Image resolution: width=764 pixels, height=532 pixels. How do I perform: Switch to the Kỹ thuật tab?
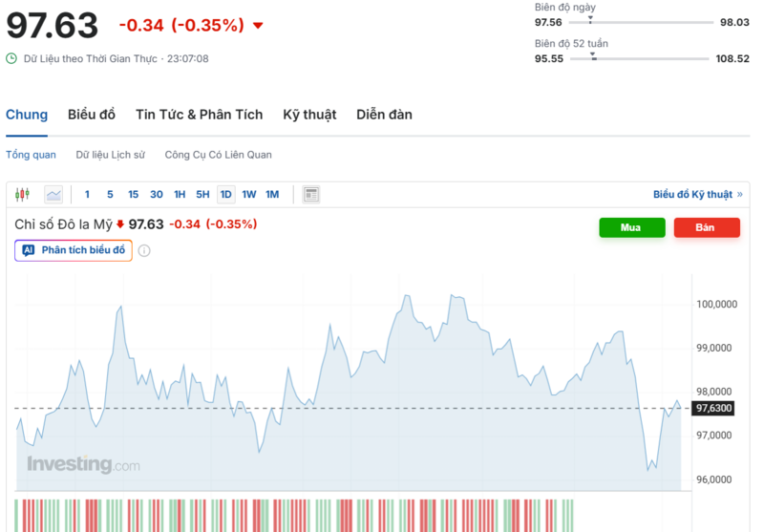(309, 115)
